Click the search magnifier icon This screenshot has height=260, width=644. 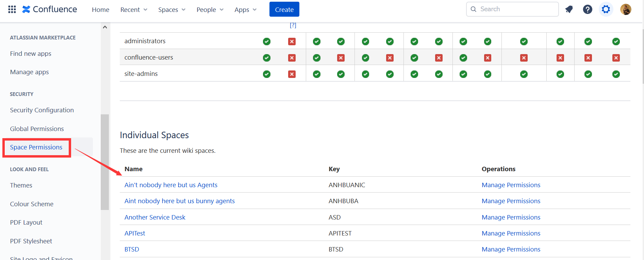(x=473, y=9)
